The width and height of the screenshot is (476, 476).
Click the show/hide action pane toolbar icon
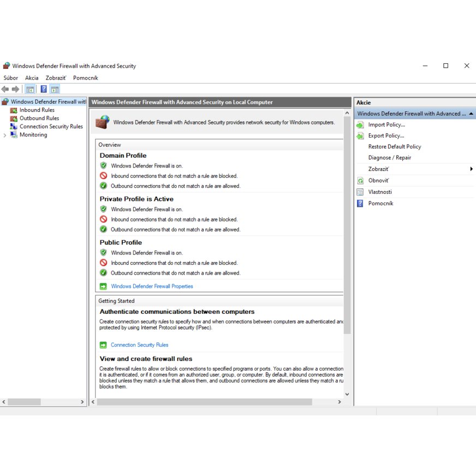[x=55, y=89]
